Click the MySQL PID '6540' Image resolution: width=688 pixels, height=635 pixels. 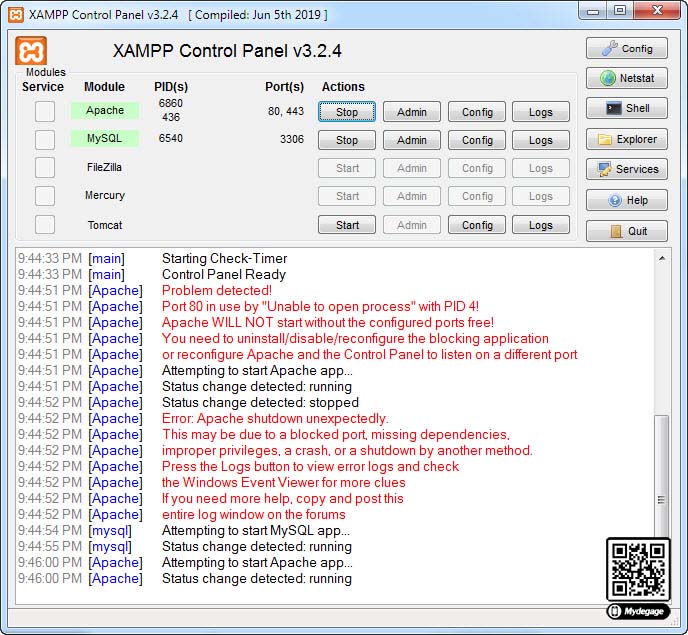click(171, 138)
